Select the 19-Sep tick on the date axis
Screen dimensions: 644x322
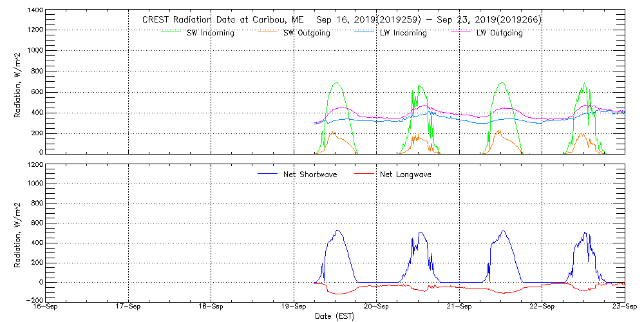[x=294, y=308]
